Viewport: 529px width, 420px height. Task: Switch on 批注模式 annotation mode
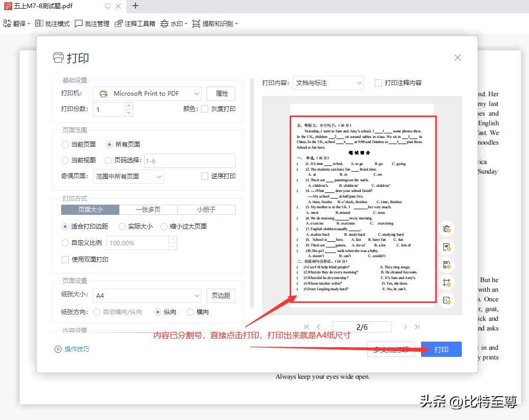(x=52, y=23)
